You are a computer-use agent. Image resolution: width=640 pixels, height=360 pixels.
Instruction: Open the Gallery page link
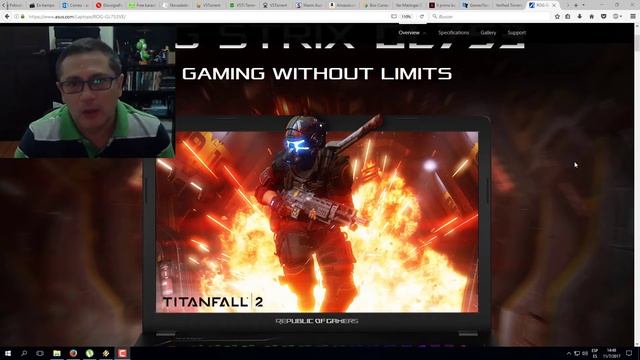tap(488, 32)
